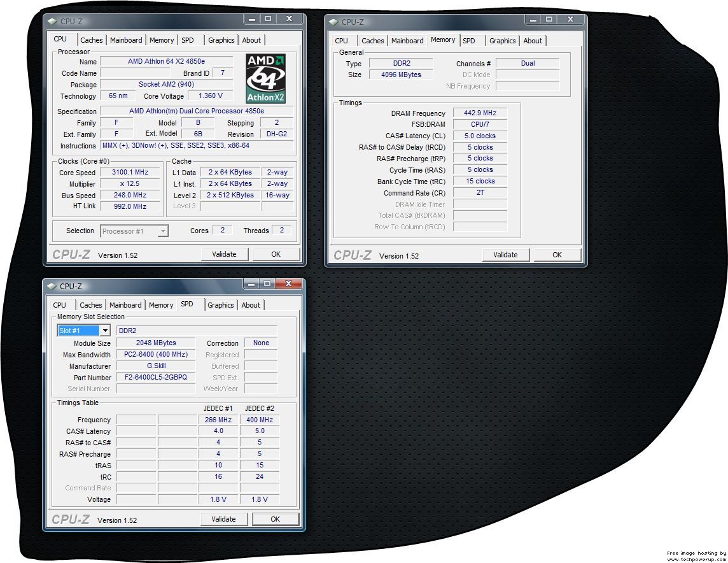The image size is (728, 563).
Task: Open the Processor #1 selection dropdown
Action: click(x=163, y=231)
